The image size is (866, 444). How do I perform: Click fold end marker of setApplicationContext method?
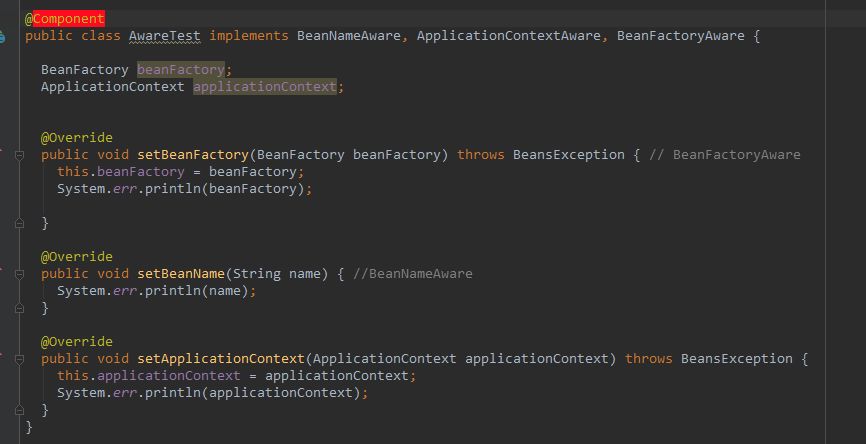[17, 411]
